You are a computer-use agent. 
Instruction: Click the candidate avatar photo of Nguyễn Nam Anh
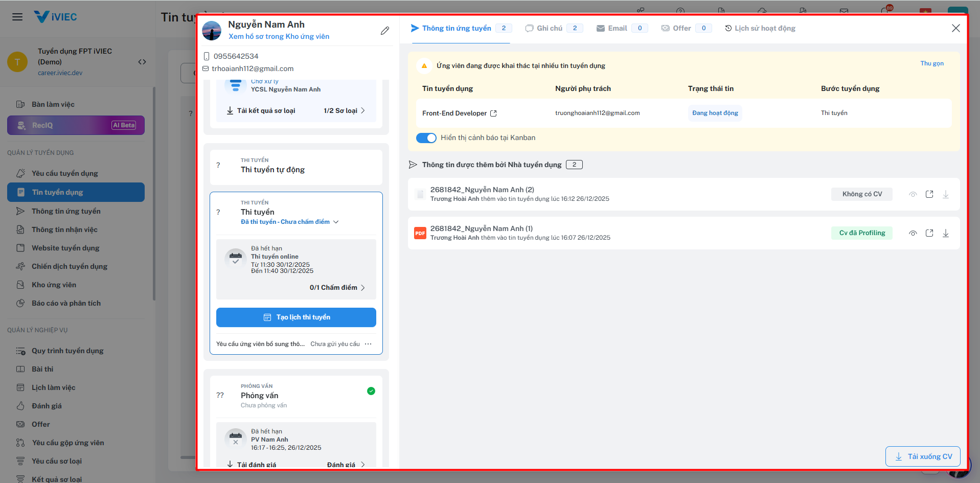click(212, 31)
